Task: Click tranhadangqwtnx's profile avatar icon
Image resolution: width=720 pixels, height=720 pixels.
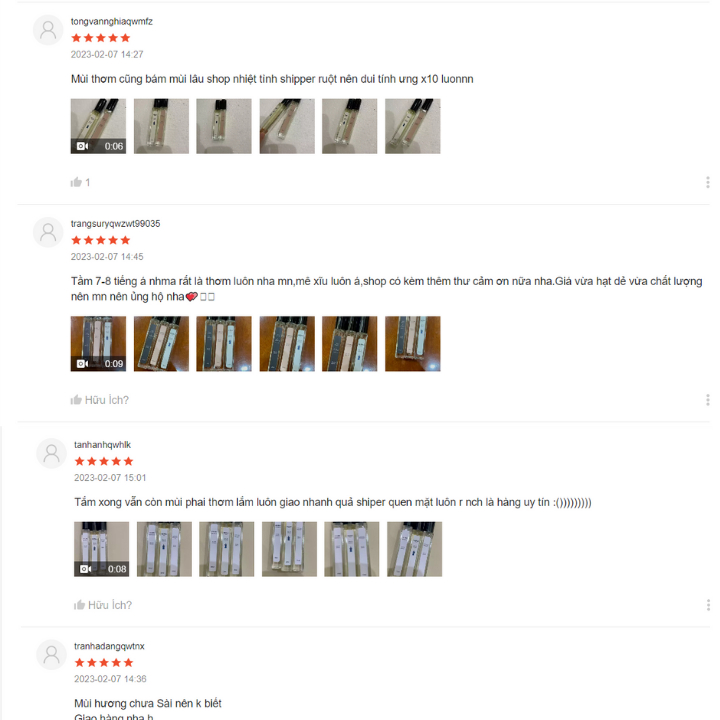Action: point(51,655)
